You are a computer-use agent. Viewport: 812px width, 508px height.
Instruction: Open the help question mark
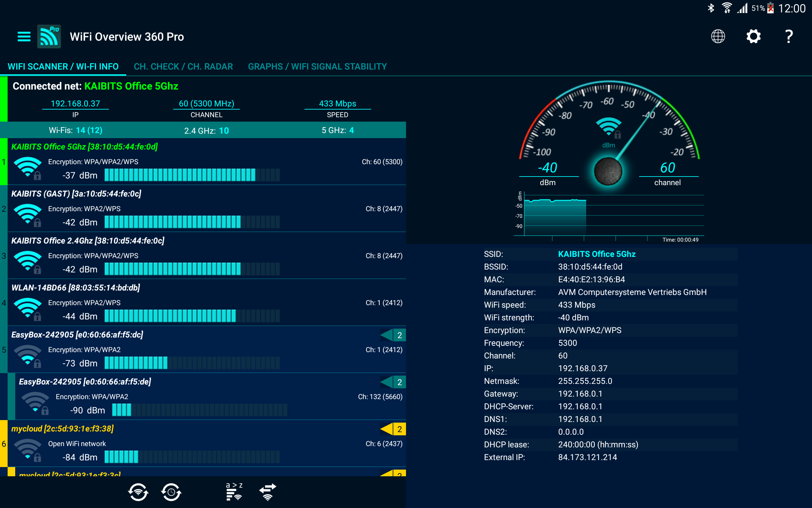point(789,36)
